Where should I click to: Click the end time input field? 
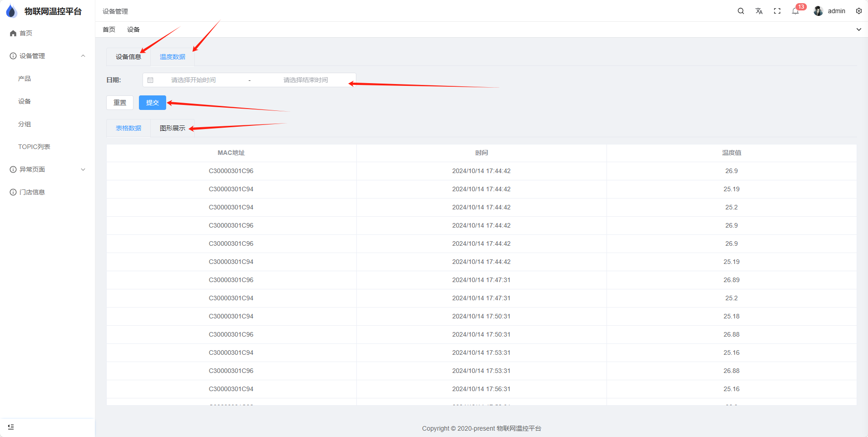click(x=305, y=80)
